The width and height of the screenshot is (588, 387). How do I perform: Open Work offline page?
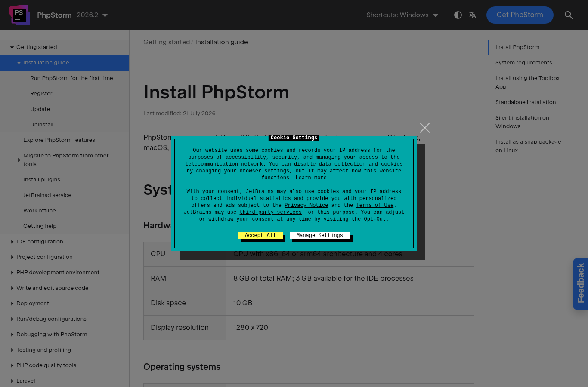pyautogui.click(x=40, y=211)
